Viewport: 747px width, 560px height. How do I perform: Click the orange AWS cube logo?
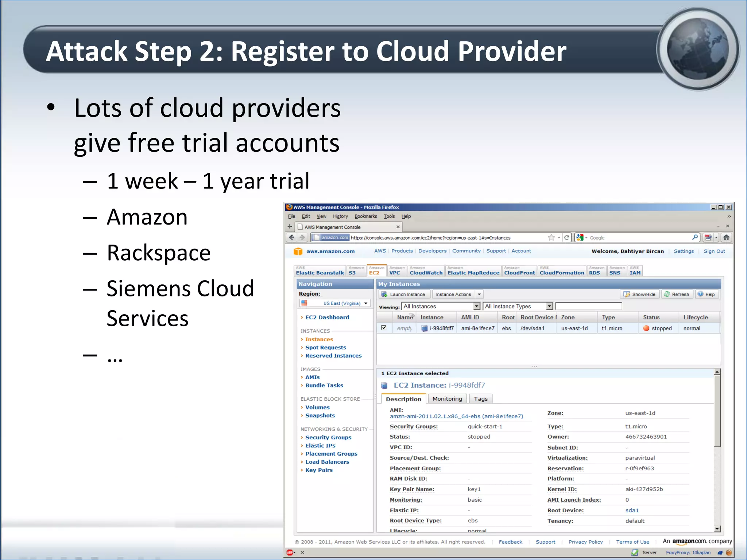pos(298,251)
